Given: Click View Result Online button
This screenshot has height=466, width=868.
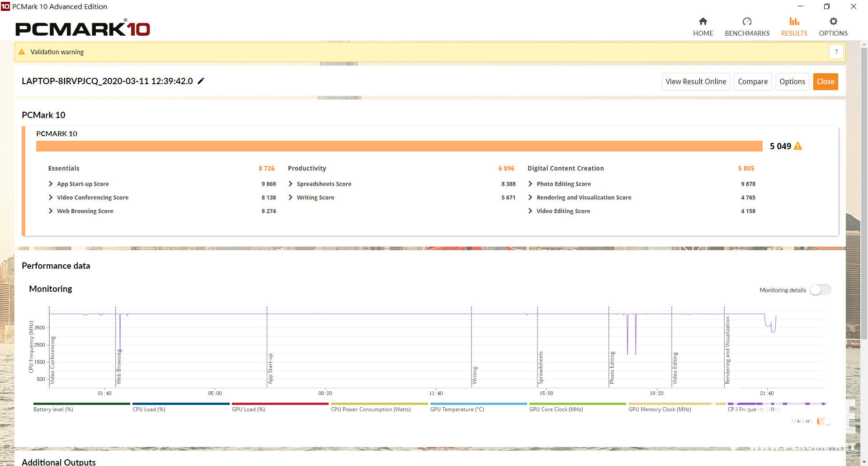Looking at the screenshot, I should (x=696, y=81).
